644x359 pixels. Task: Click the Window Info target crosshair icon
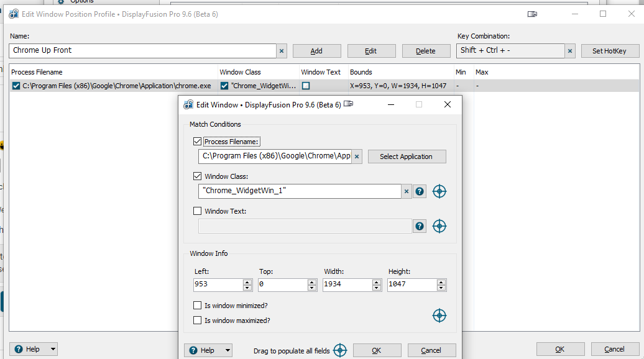[439, 316]
